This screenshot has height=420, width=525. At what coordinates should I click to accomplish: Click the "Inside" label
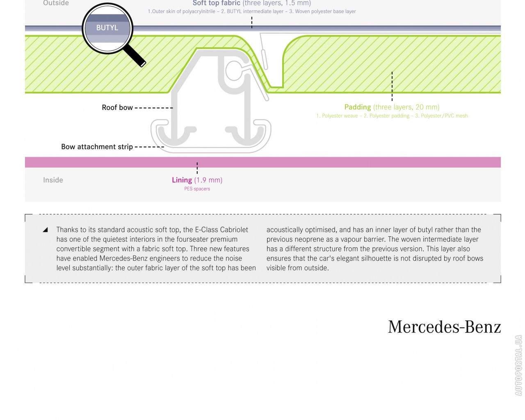coord(53,180)
